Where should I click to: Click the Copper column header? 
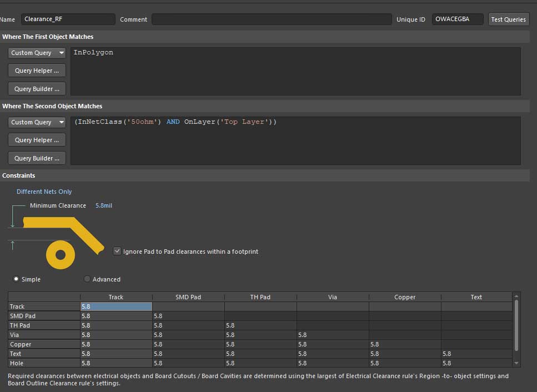coord(404,297)
